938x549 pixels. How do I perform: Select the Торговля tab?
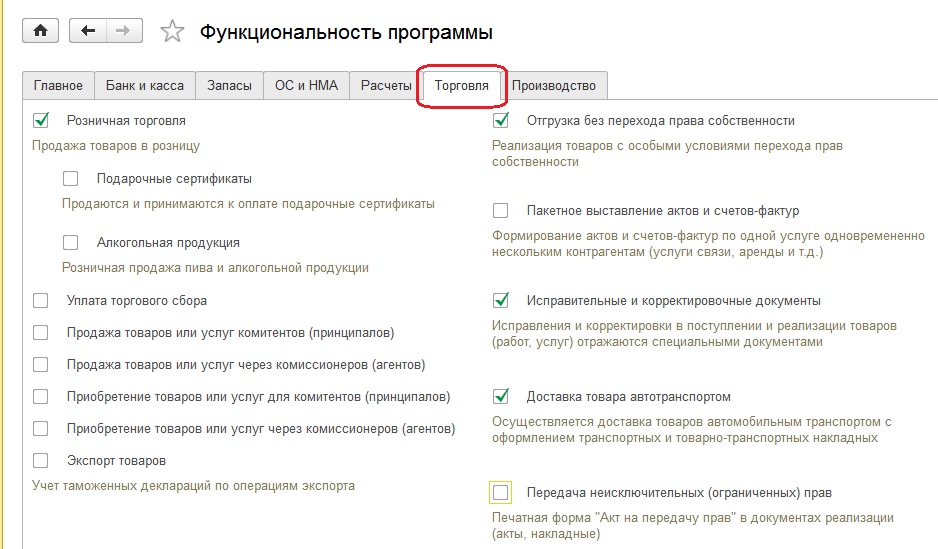point(461,86)
